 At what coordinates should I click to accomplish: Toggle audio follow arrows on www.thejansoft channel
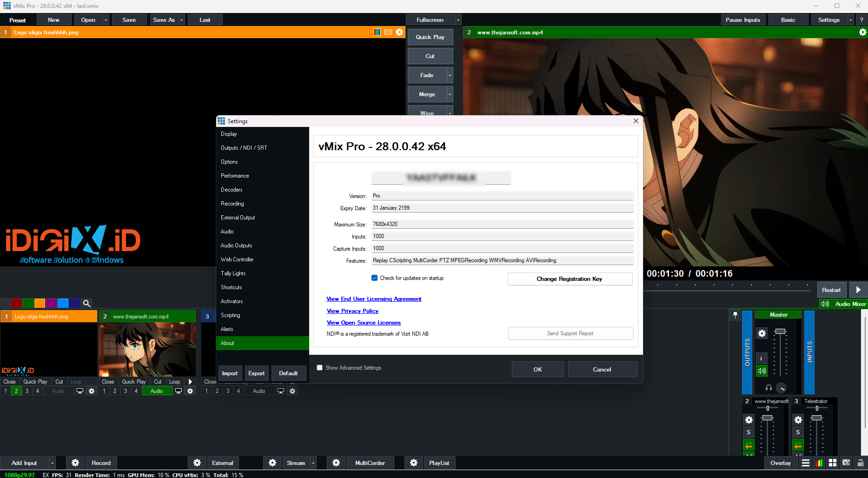tap(749, 445)
